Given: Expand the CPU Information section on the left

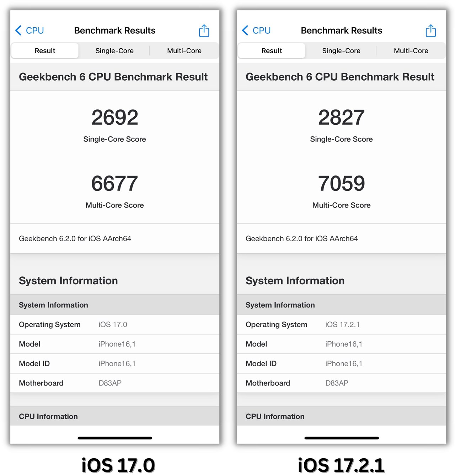Looking at the screenshot, I should pyautogui.click(x=48, y=416).
